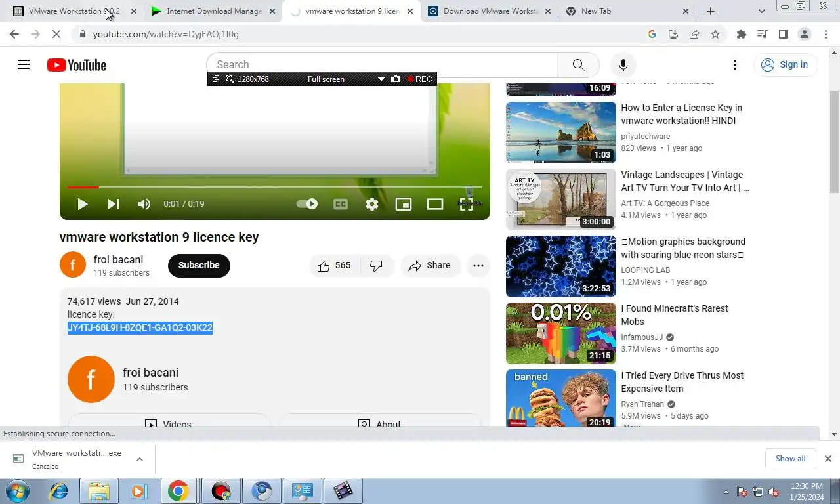Switch to miniplayer mode

pyautogui.click(x=404, y=204)
